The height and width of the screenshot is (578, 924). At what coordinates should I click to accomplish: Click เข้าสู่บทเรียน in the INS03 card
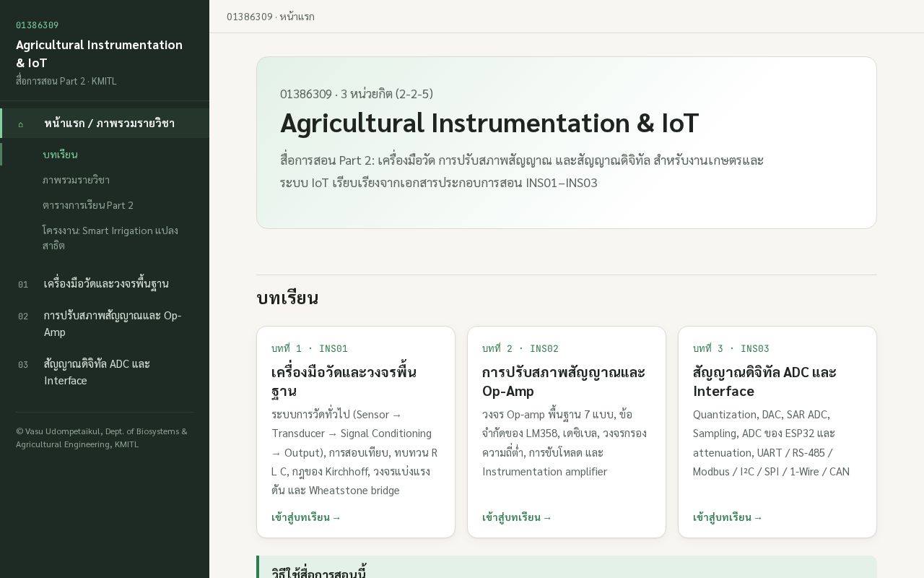pos(728,517)
